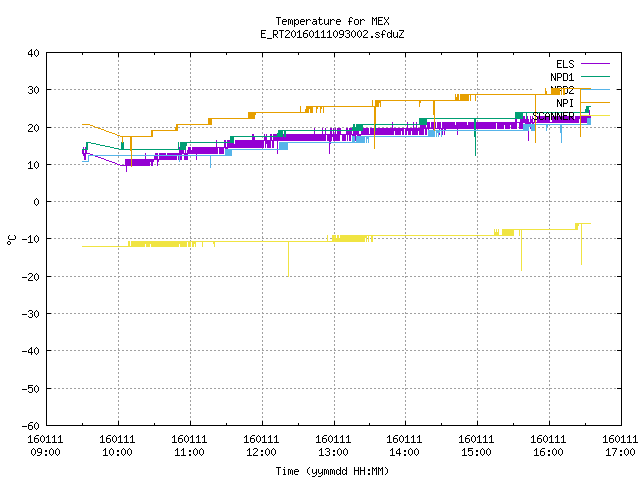This screenshot has height=480, width=640.
Task: Click the yellow SCANNER spike down to -20 near 12:20
Action: tap(289, 259)
